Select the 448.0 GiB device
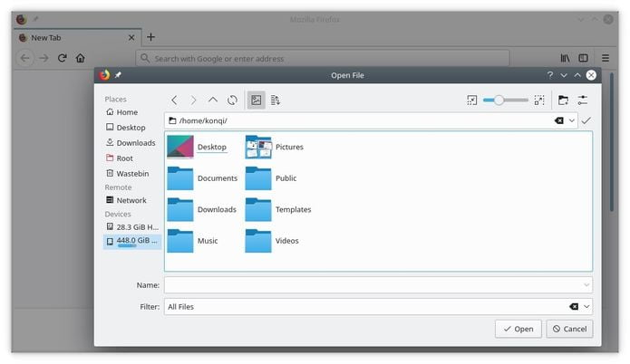 click(131, 241)
